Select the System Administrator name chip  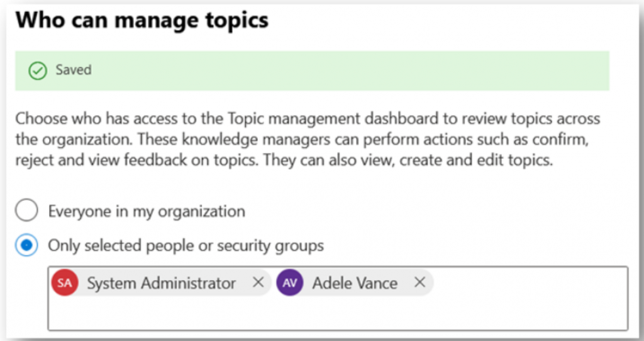[160, 283]
